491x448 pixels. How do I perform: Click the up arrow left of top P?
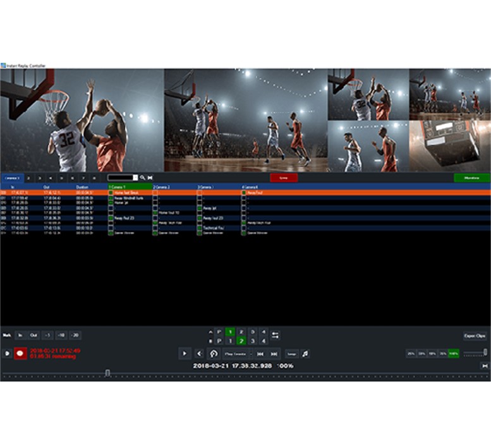(x=211, y=332)
